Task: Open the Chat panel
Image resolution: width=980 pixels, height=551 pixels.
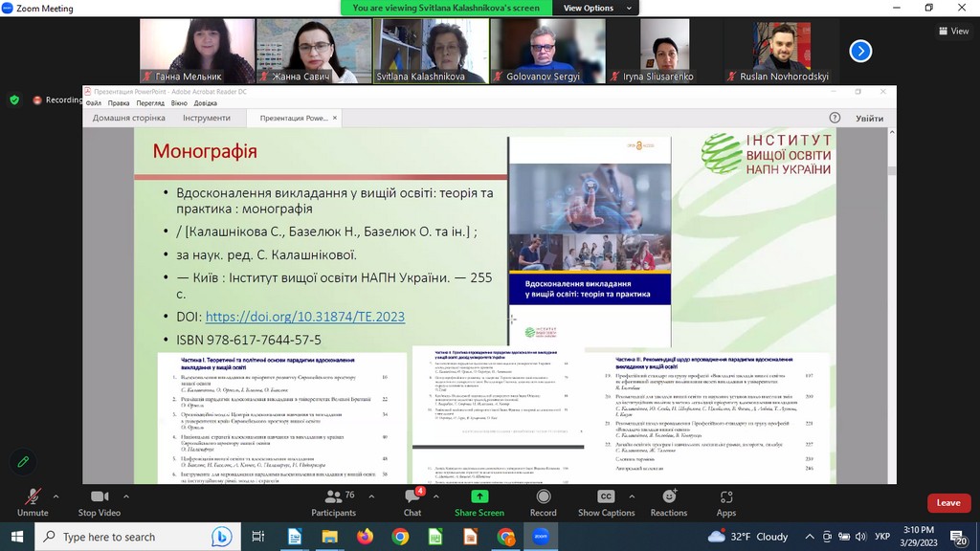Action: click(412, 501)
